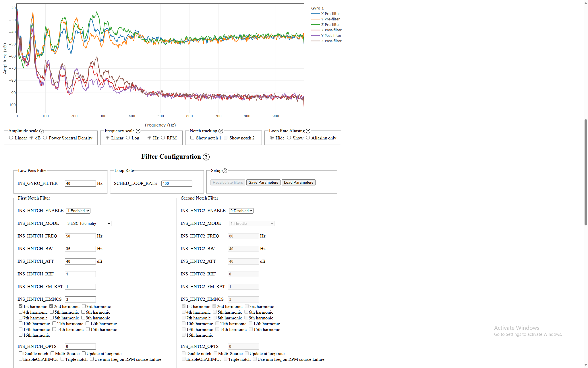588x368 pixels.
Task: Open INS_HNTCH_ENABLE dropdown
Action: click(x=78, y=211)
